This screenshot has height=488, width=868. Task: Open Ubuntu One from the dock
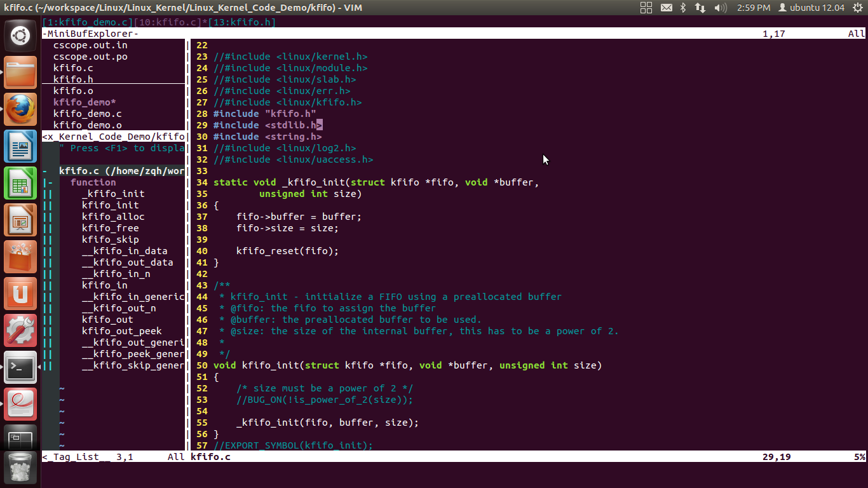click(20, 292)
